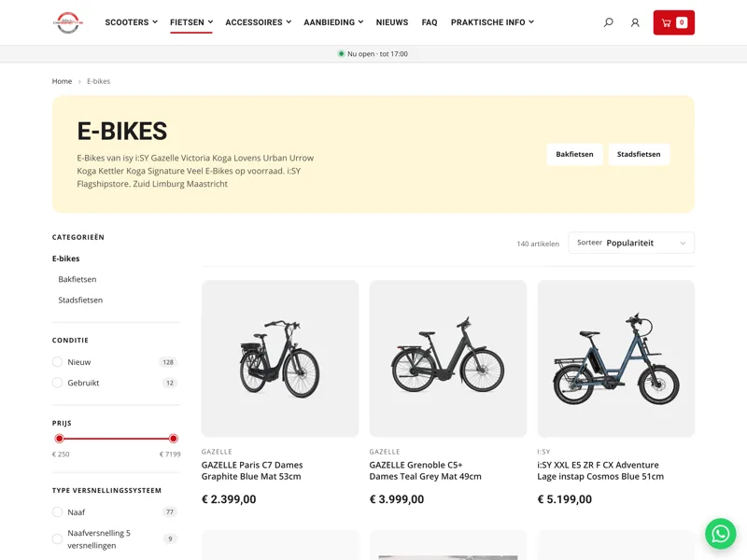Click the Stadsfietsen button in banner
The width and height of the screenshot is (747, 560).
[639, 154]
